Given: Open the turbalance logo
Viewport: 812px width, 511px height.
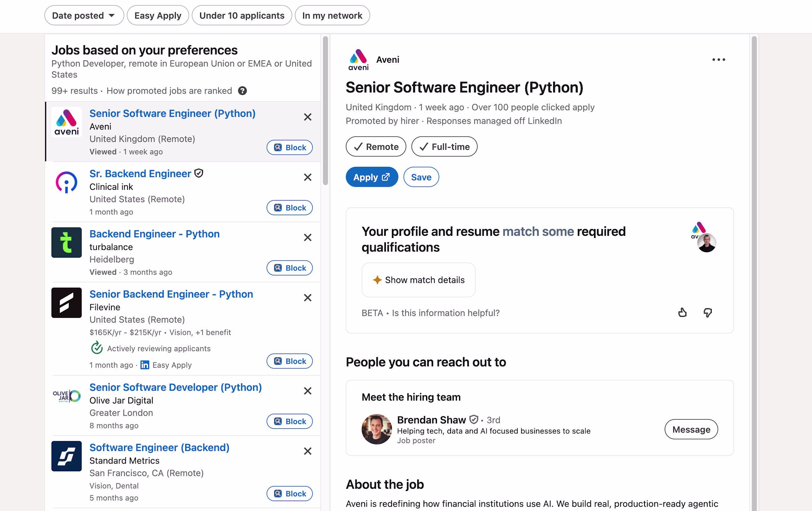Looking at the screenshot, I should tap(67, 242).
